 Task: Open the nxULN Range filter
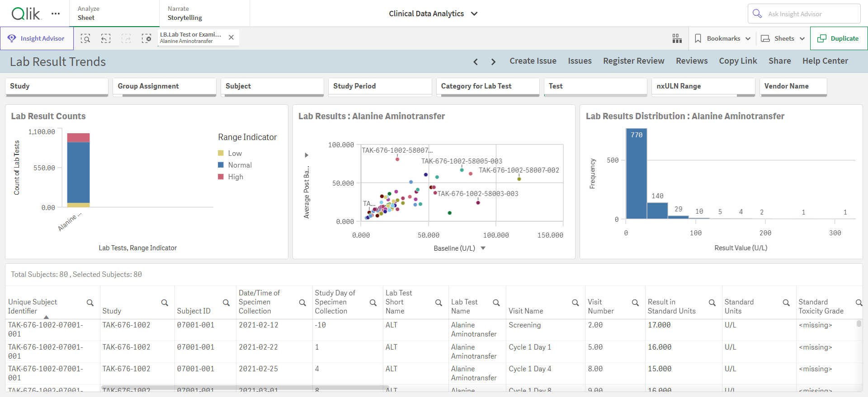point(703,87)
